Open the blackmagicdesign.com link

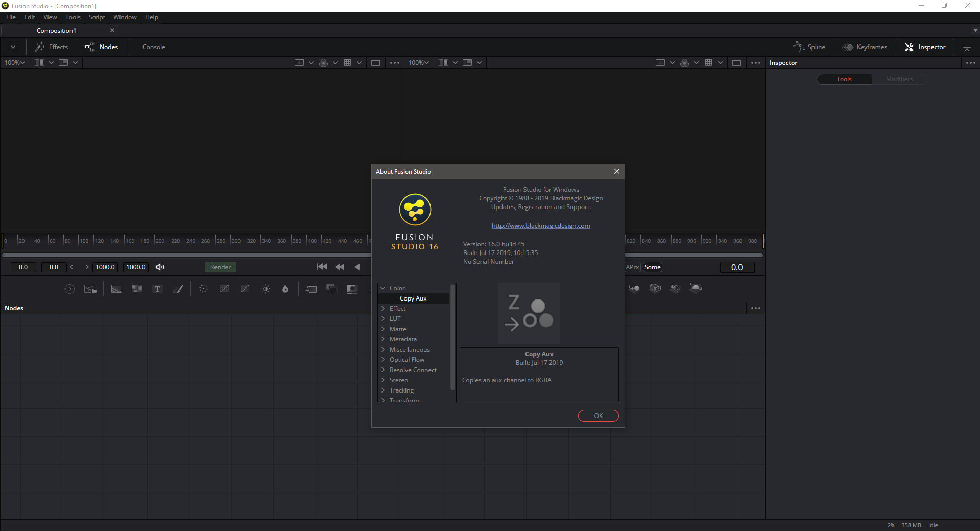tap(541, 226)
